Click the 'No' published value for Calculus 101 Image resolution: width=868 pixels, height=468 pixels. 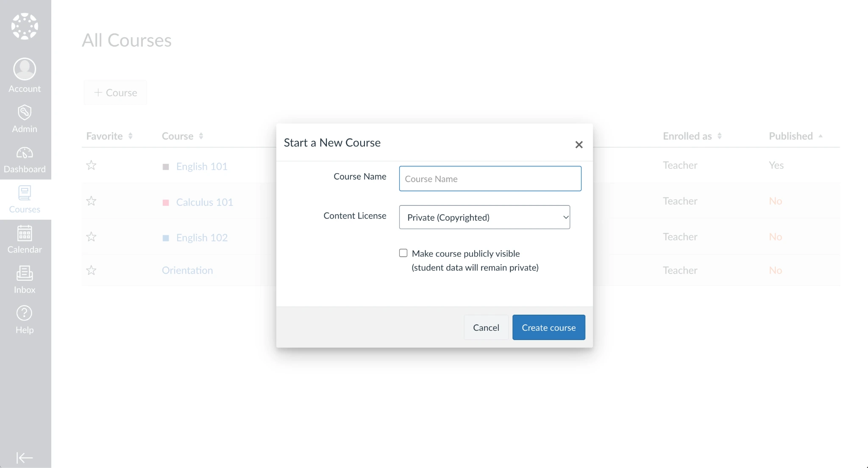(x=775, y=201)
